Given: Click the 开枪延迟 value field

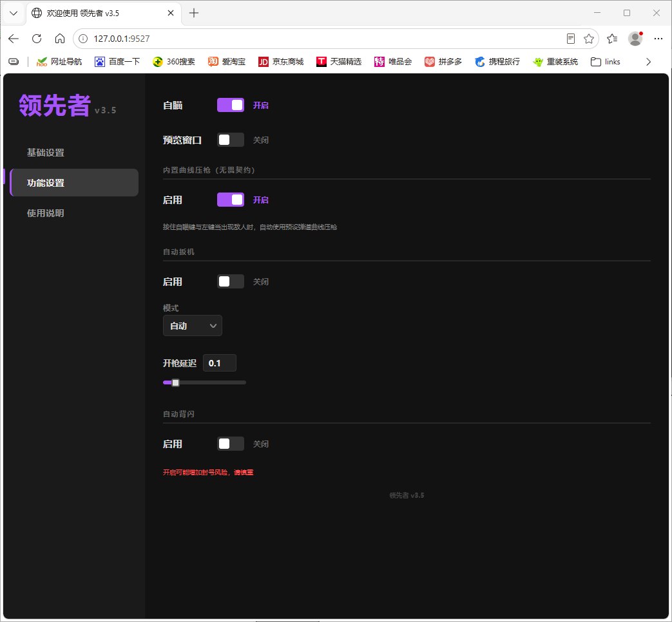Looking at the screenshot, I should click(x=220, y=363).
